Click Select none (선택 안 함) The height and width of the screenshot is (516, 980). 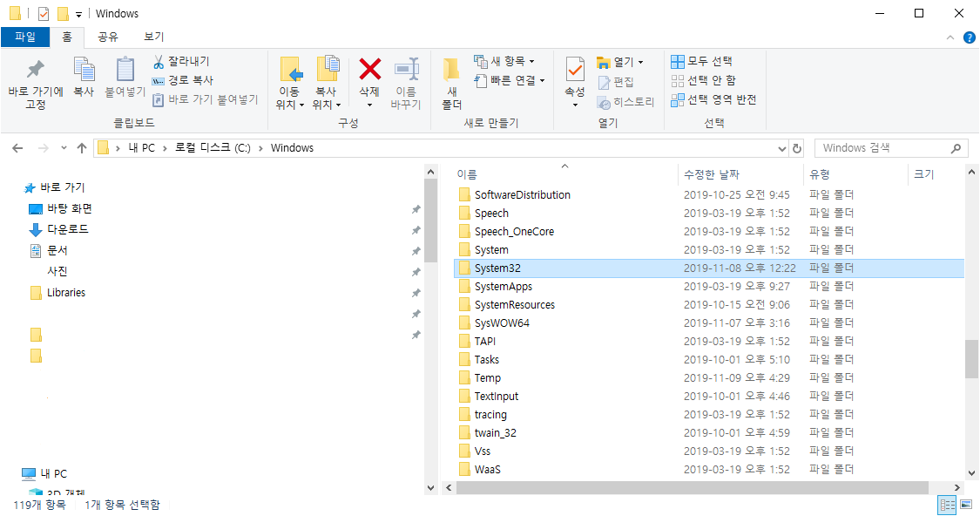point(704,81)
